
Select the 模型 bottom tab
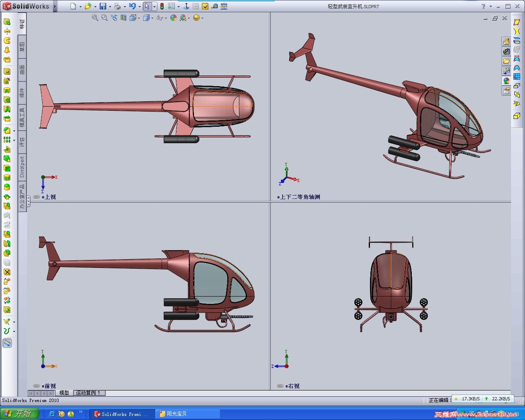(64, 393)
